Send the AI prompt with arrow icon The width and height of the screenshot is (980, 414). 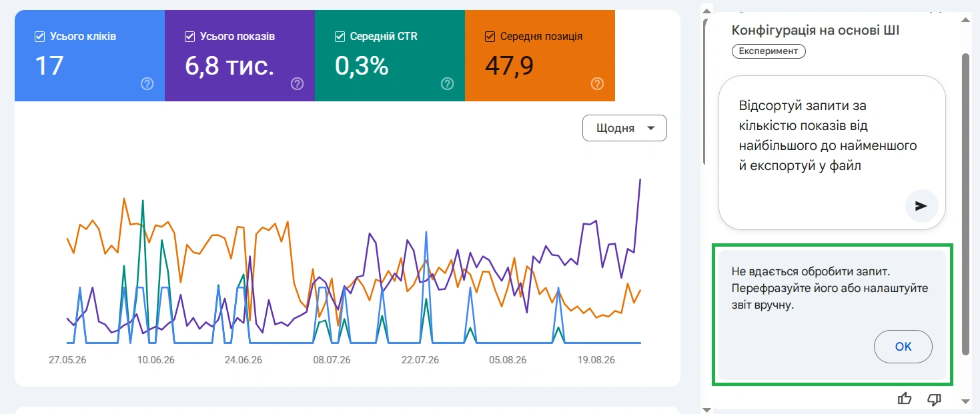click(x=921, y=206)
